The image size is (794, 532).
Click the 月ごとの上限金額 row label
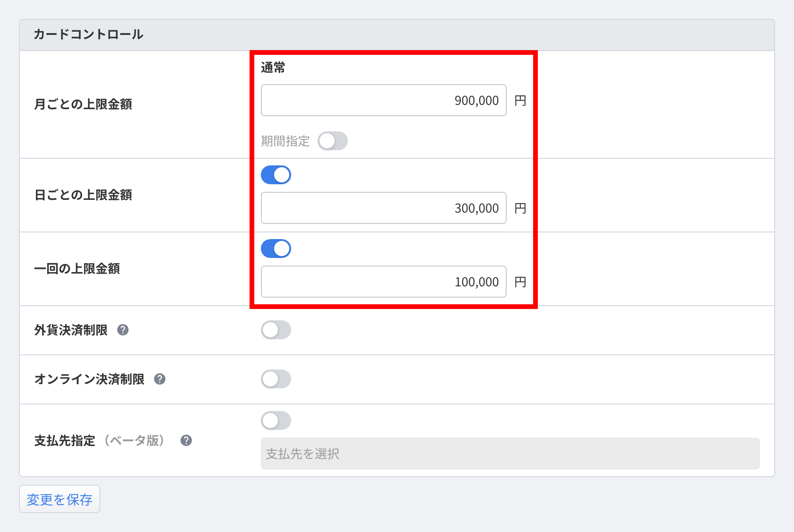coord(83,104)
